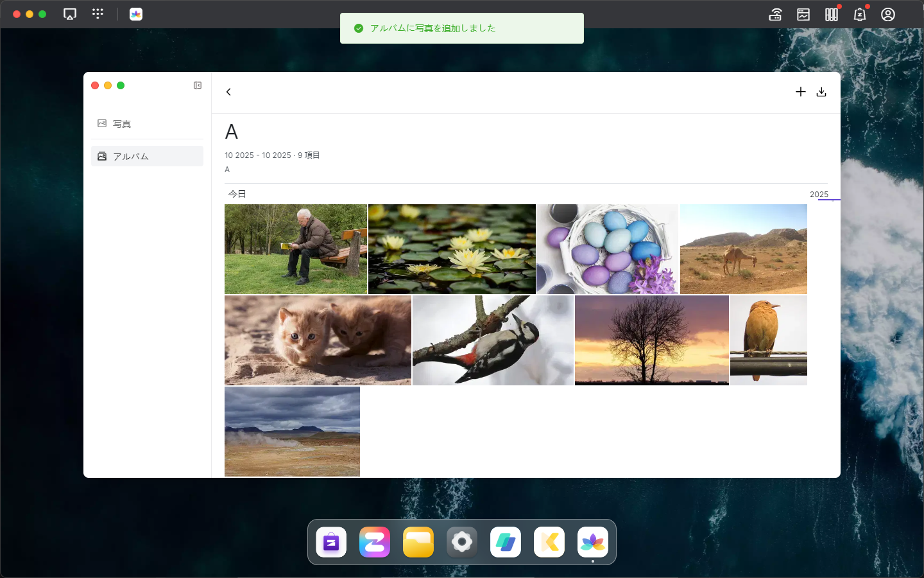
Task: Open the app grid launcher icon
Action: 98,13
